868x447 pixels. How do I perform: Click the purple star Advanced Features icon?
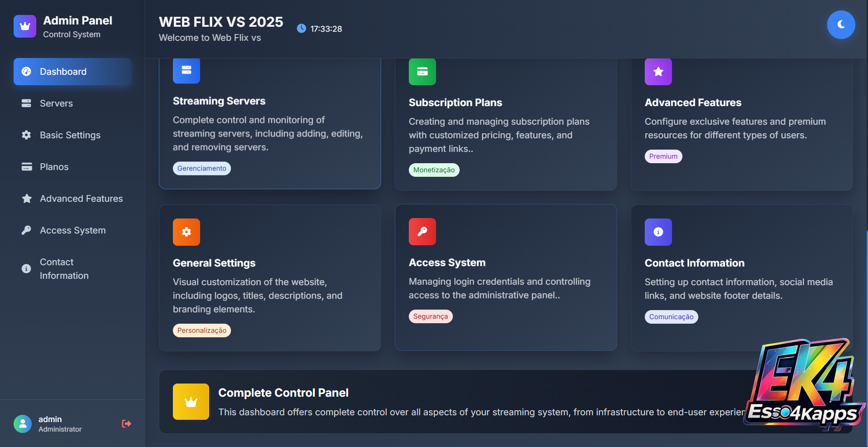pos(658,72)
